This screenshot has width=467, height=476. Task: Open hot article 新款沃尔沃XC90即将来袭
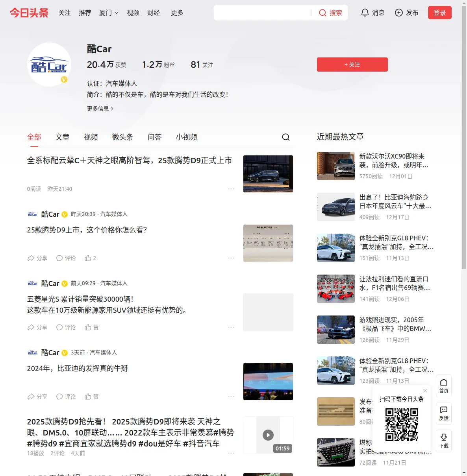(x=394, y=161)
